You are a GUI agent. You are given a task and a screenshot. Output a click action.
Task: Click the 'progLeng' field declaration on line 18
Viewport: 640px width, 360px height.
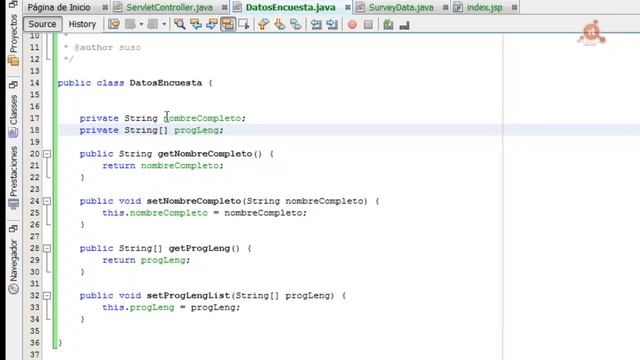[x=197, y=130]
